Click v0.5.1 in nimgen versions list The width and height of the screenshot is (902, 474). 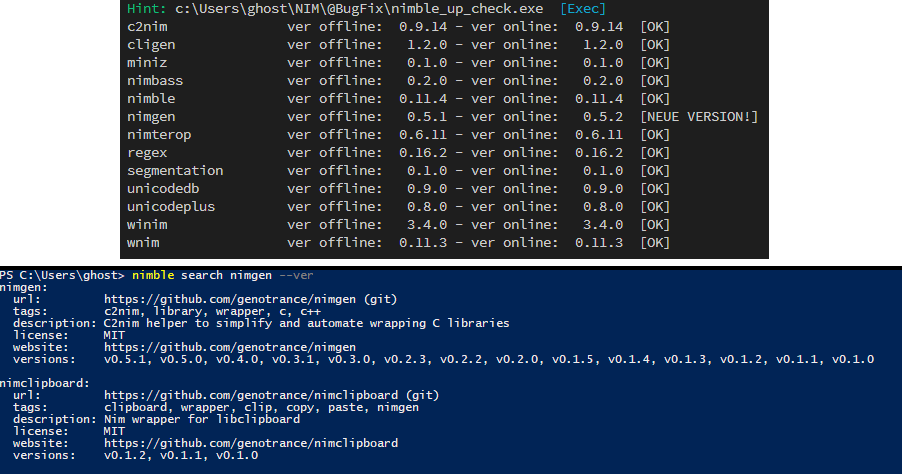(124, 359)
